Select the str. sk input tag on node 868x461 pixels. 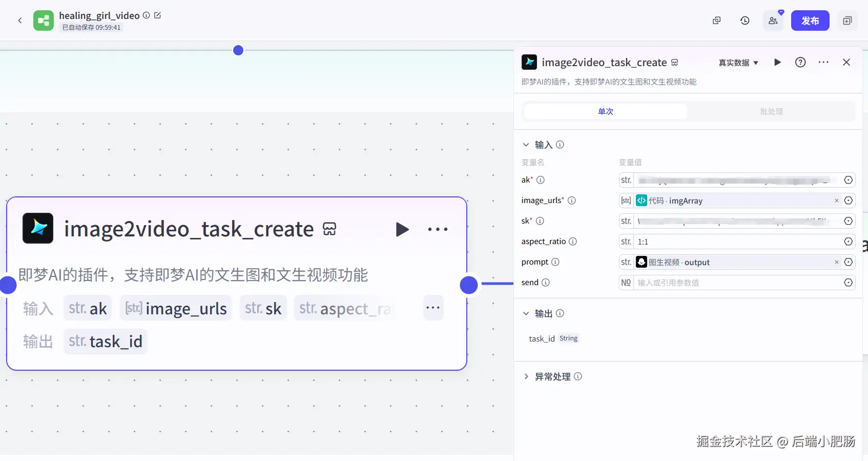click(x=263, y=308)
